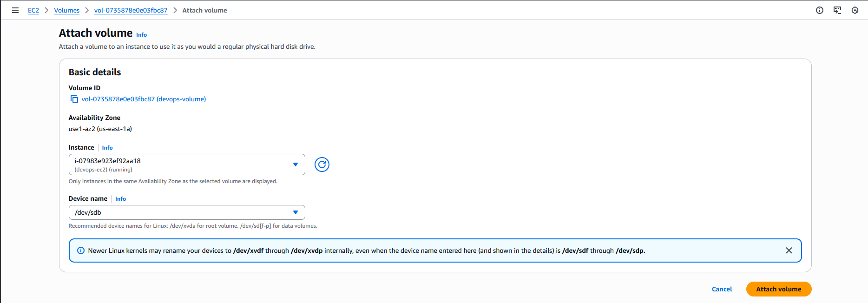This screenshot has width=868, height=303.
Task: Click the same Availability Zone hint text
Action: tap(173, 181)
